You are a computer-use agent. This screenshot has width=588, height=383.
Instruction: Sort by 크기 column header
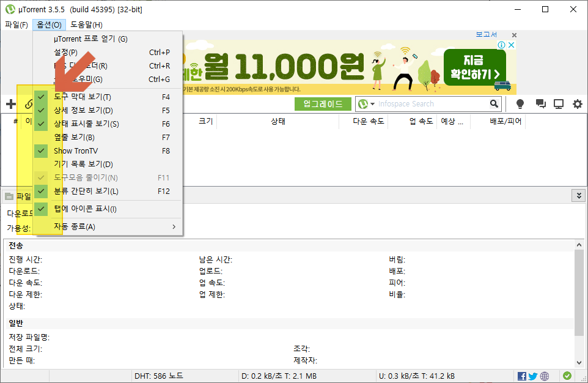[x=205, y=121]
